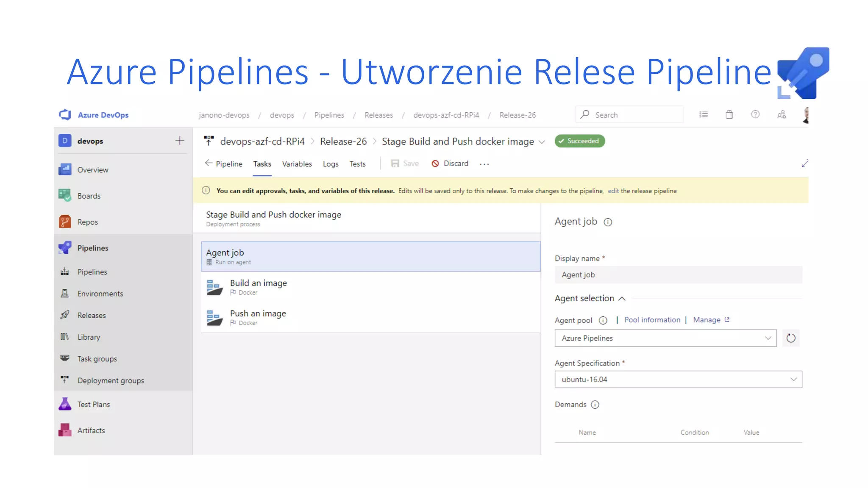Open Deployment groups in the sidebar
Image resolution: width=868 pixels, height=488 pixels.
(x=111, y=380)
